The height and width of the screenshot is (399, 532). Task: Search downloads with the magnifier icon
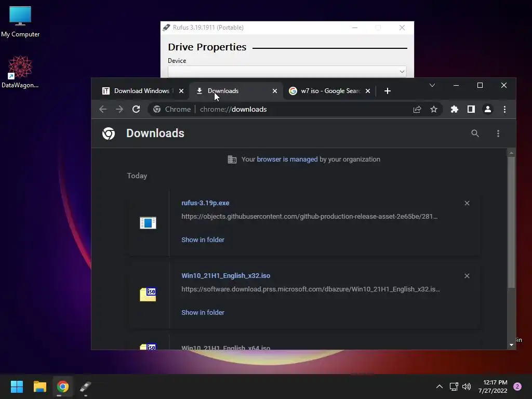pos(475,134)
